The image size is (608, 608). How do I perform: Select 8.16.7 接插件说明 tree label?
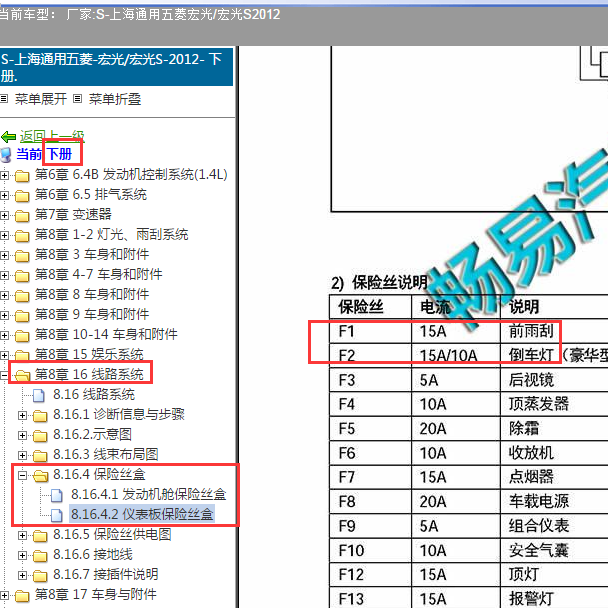[105, 574]
